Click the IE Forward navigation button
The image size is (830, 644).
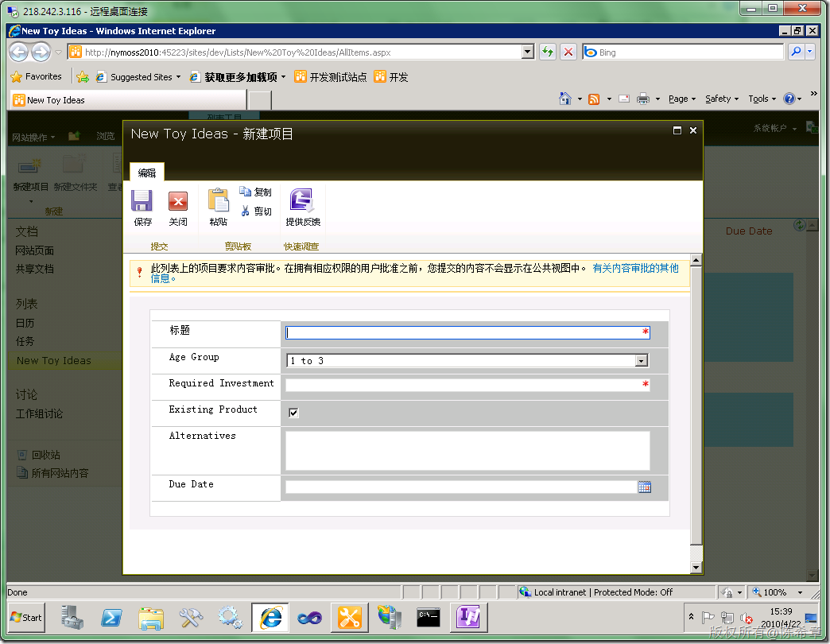41,52
